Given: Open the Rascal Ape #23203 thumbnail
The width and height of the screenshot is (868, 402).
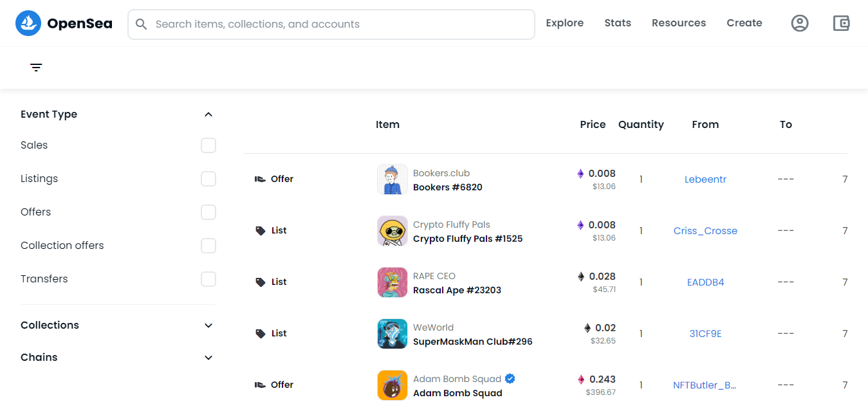Looking at the screenshot, I should click(392, 282).
